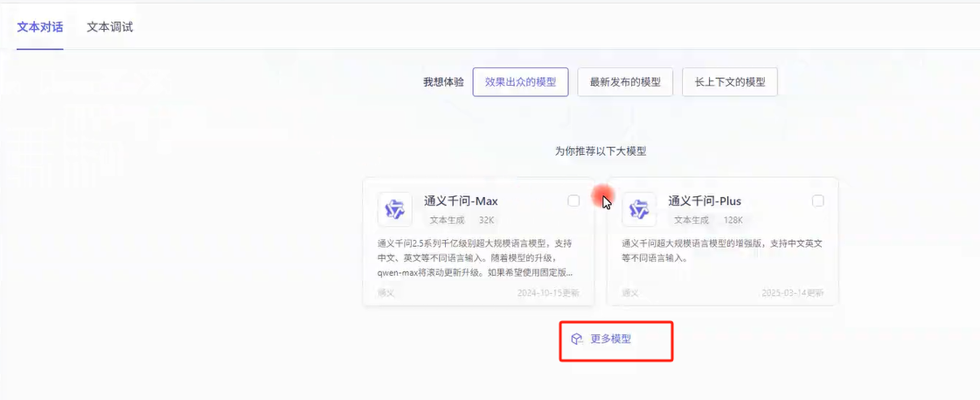Pick the 长上下文的模型 filter button
This screenshot has width=980, height=400.
[730, 82]
